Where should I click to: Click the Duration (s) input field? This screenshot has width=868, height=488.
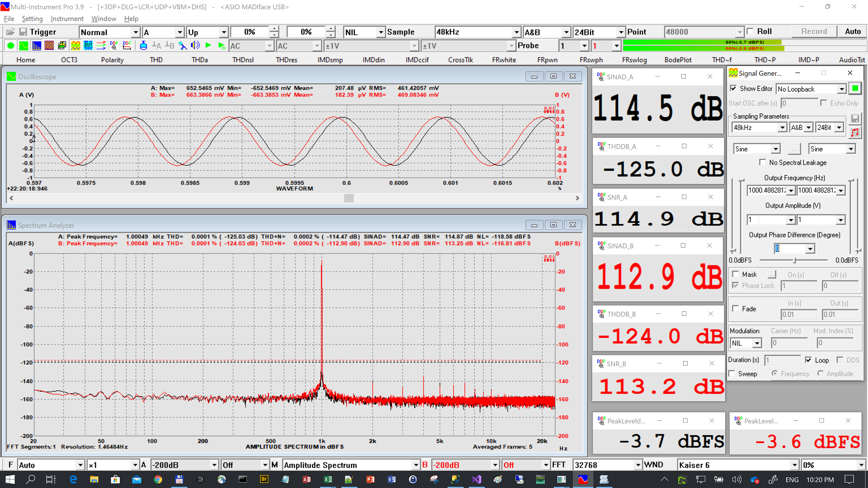click(x=783, y=360)
